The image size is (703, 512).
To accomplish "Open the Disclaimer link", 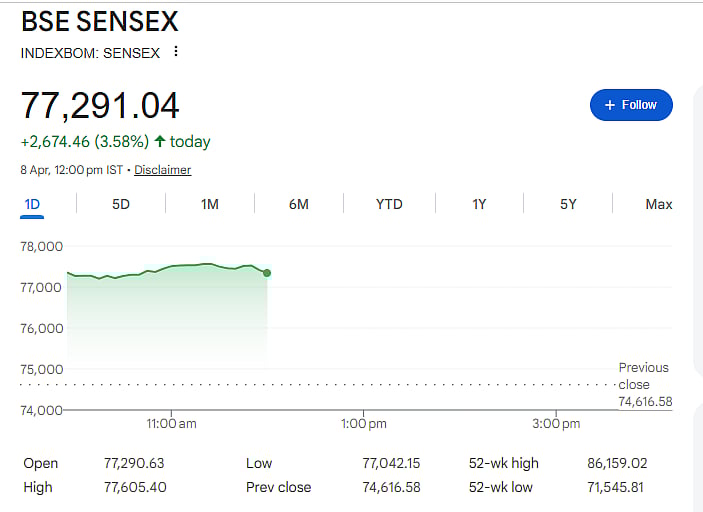I will pyautogui.click(x=162, y=170).
